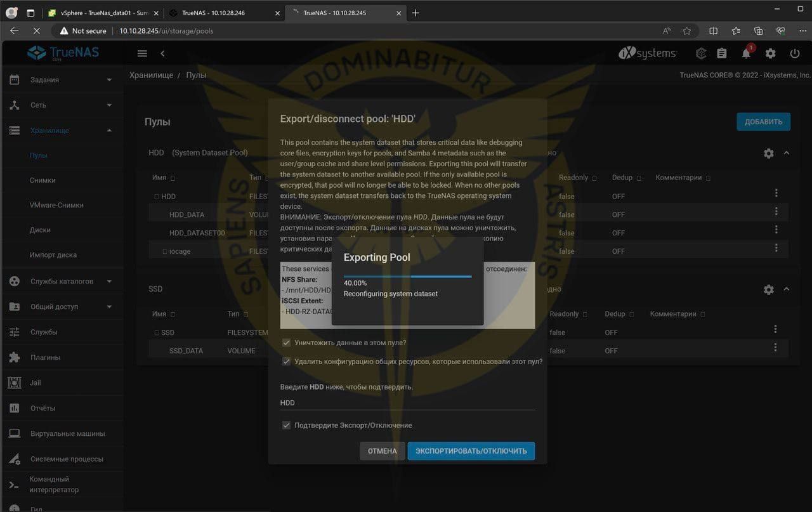Expand the Сеть sidebar section
This screenshot has width=812, height=512.
(x=109, y=105)
